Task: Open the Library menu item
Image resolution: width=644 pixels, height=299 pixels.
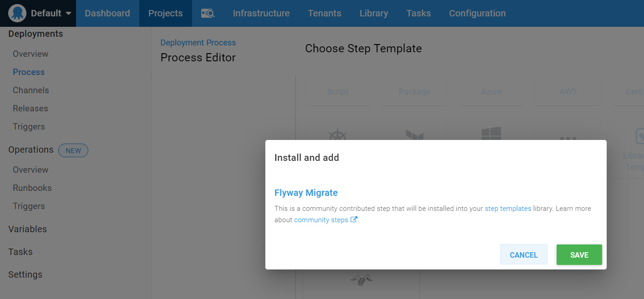Action: (374, 13)
